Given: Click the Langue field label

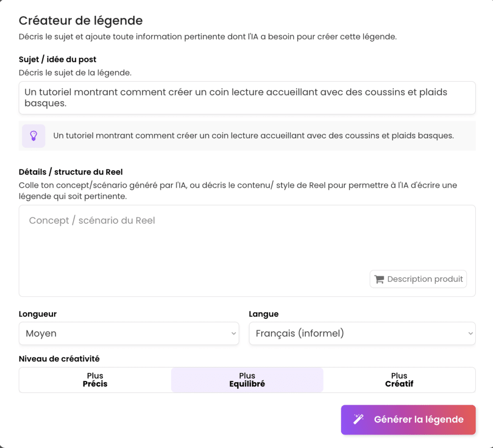Looking at the screenshot, I should point(264,314).
